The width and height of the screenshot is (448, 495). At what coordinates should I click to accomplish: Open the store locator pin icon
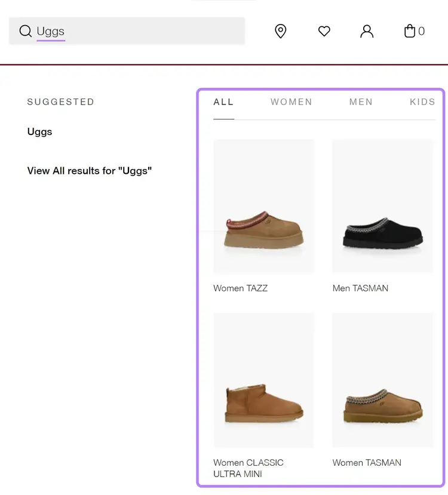(280, 31)
